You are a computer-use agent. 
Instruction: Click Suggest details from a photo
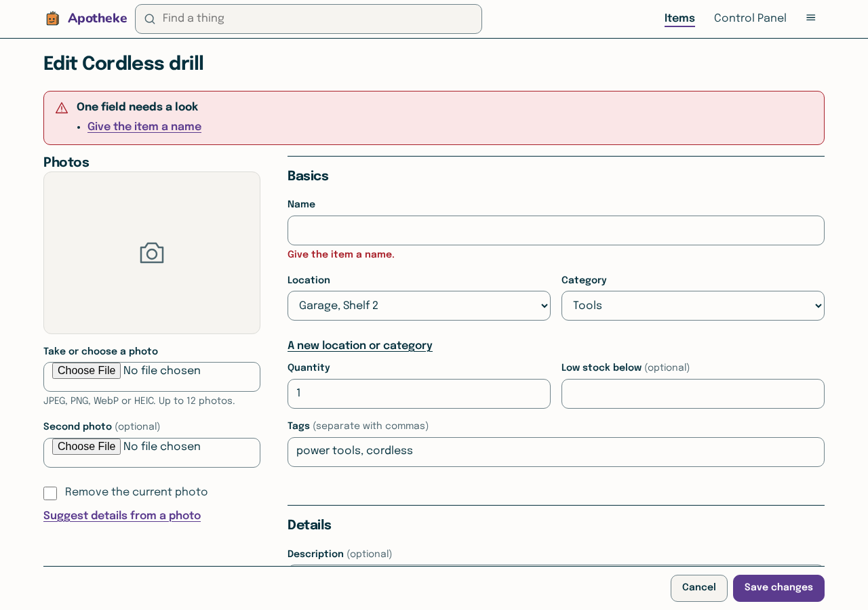pyautogui.click(x=122, y=516)
